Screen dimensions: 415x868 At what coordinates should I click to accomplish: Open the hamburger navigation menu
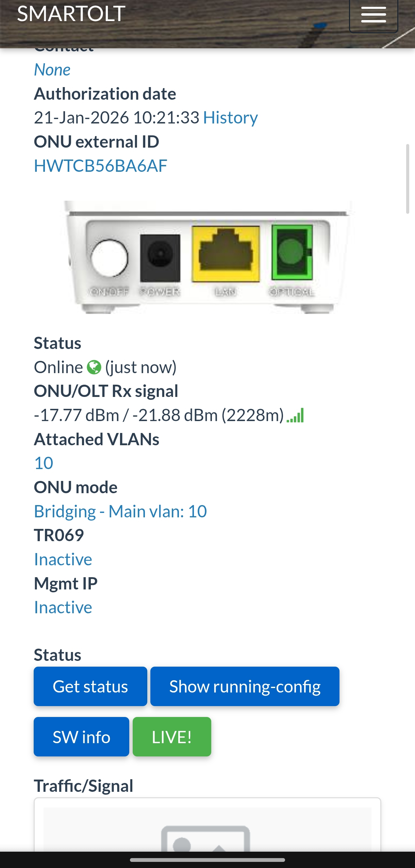click(x=373, y=15)
